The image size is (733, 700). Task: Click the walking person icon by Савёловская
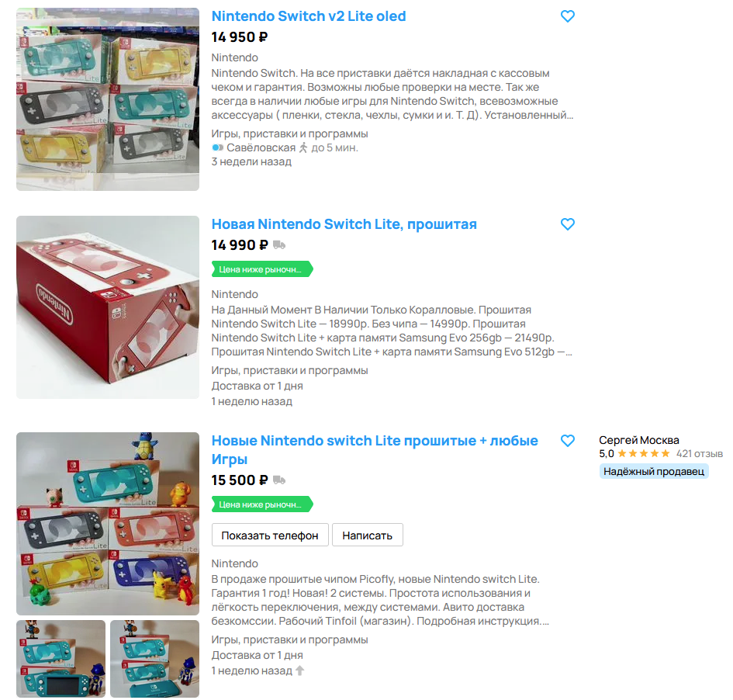coord(303,147)
